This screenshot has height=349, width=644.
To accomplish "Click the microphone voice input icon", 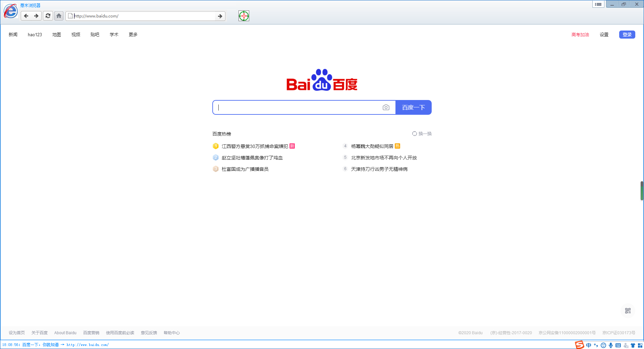I will point(611,345).
